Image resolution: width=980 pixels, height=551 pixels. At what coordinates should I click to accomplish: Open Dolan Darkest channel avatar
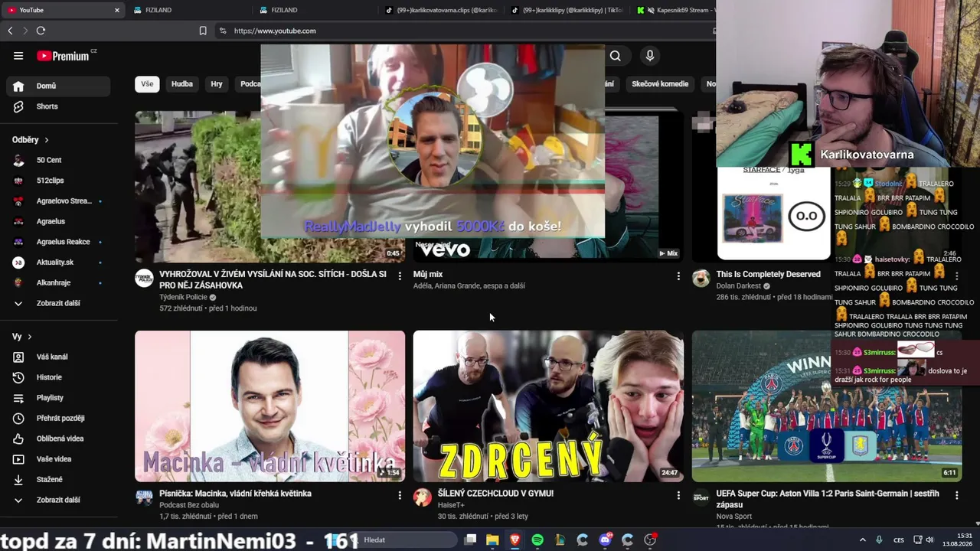(701, 279)
